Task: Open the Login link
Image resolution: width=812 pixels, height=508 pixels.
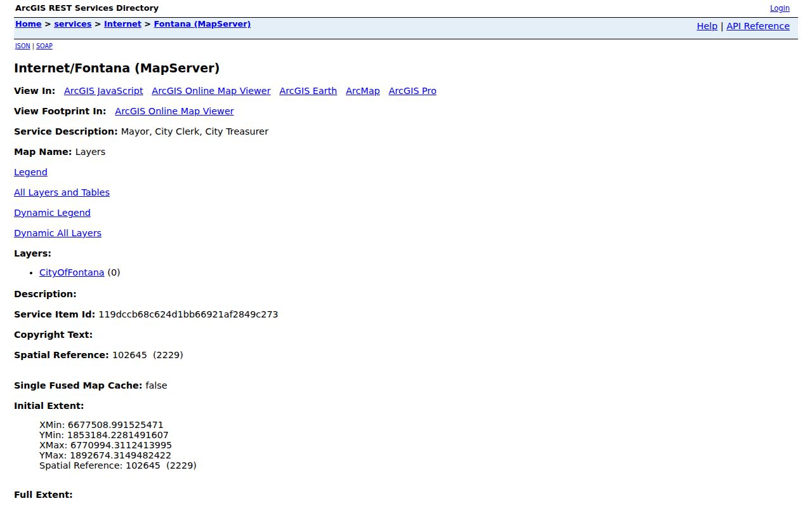Action: coord(780,8)
